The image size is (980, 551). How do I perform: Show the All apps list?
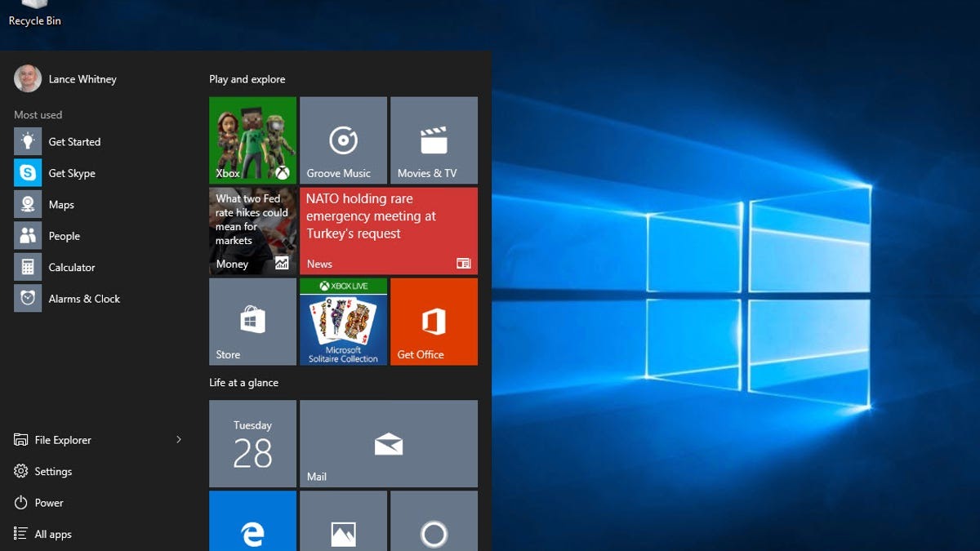[51, 534]
